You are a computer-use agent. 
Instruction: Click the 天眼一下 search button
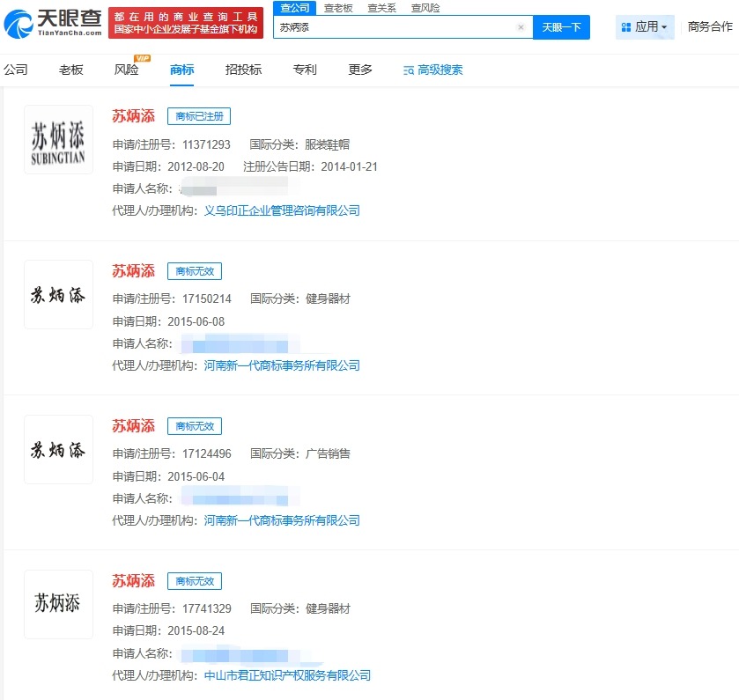coord(562,27)
